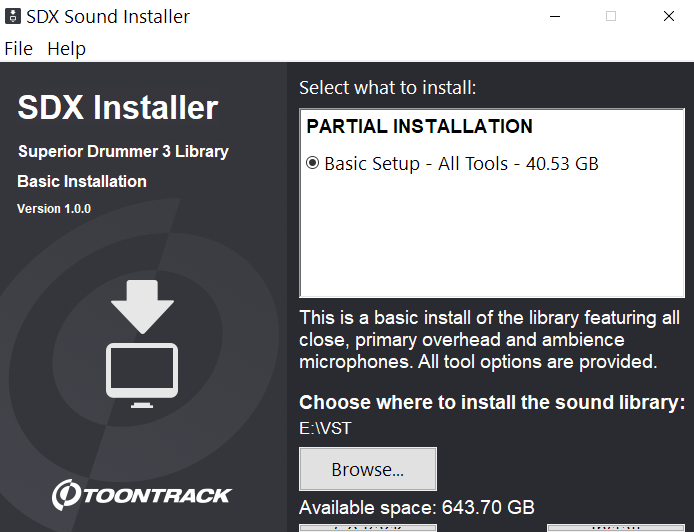This screenshot has height=532, width=694.
Task: Click the SDX Installer heading
Action: tap(118, 108)
